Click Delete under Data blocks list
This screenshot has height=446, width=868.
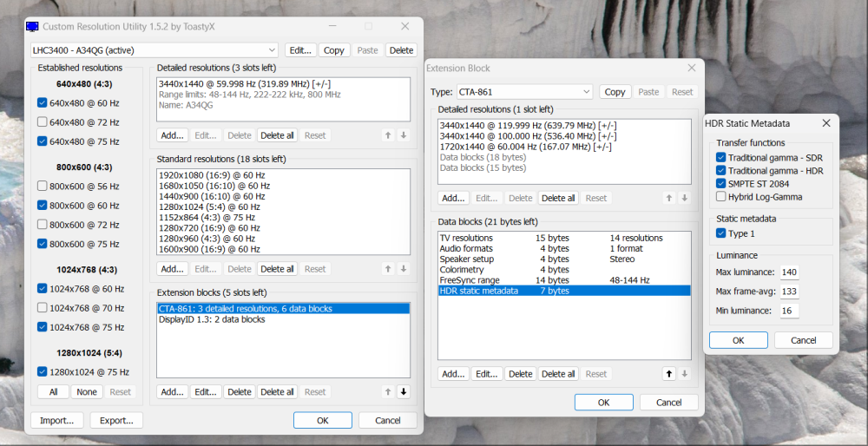pyautogui.click(x=520, y=374)
